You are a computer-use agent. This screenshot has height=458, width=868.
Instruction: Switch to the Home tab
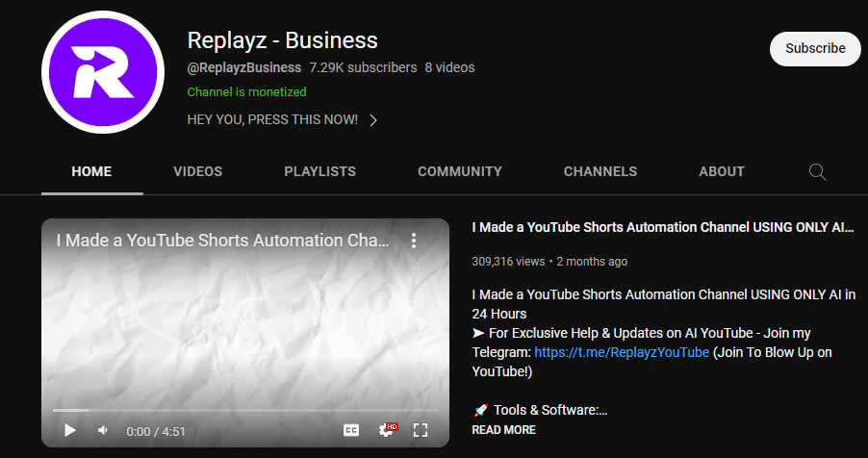91,171
